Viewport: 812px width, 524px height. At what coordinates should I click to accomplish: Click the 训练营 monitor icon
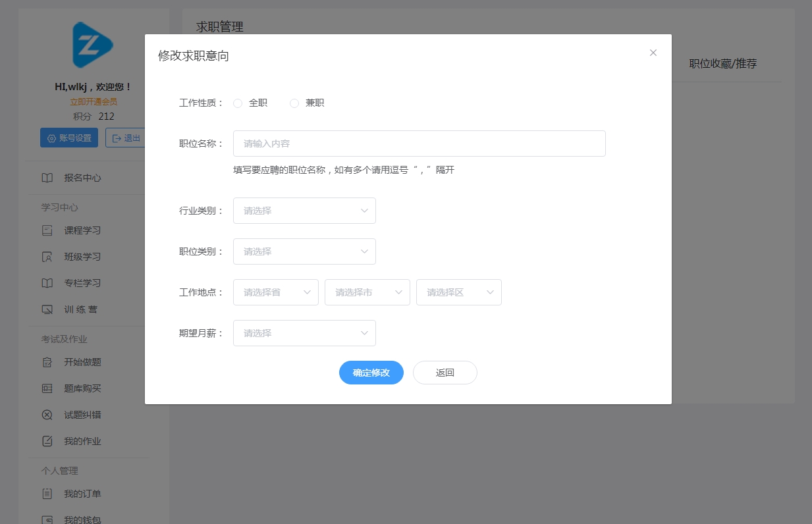[x=47, y=309]
